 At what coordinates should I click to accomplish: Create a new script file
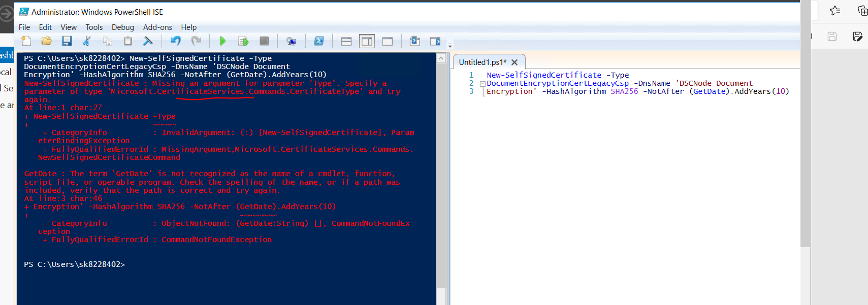click(x=26, y=41)
